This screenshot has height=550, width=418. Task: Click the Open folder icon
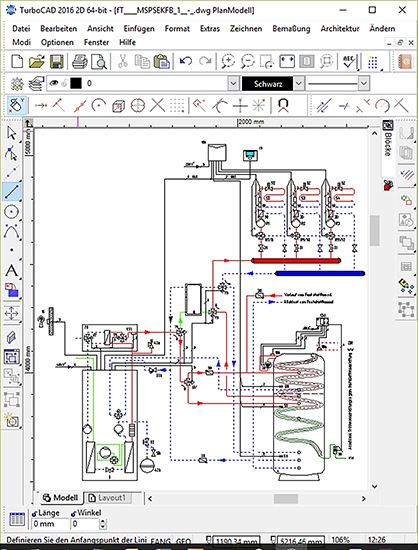click(36, 62)
